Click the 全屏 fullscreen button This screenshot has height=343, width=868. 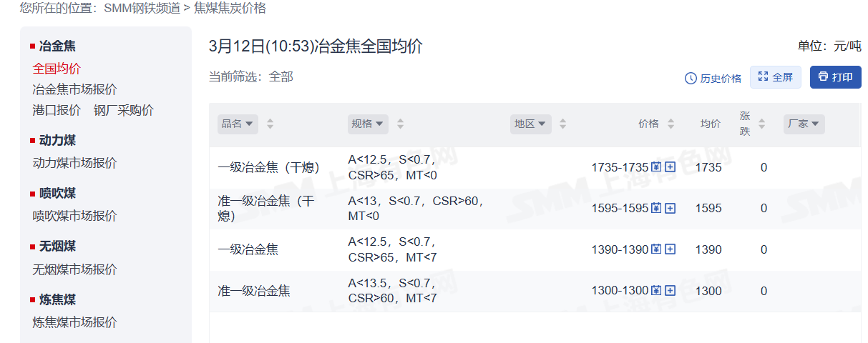(x=775, y=77)
